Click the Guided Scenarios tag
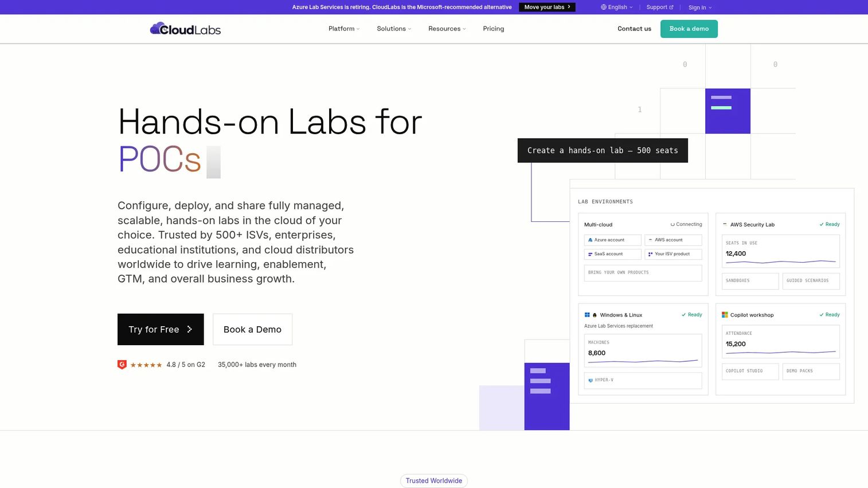 tap(811, 281)
